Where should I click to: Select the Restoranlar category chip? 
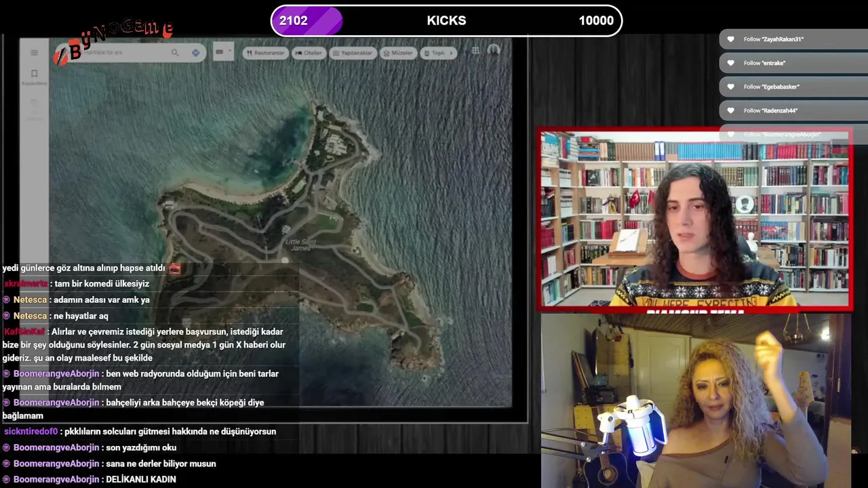coord(265,53)
